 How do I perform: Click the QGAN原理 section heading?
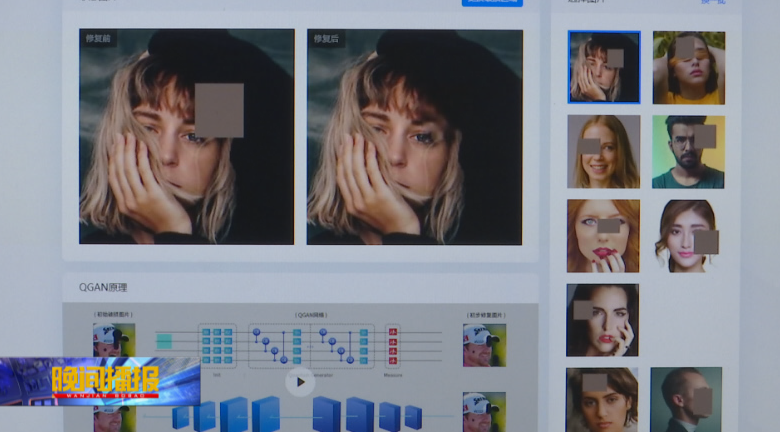103,288
